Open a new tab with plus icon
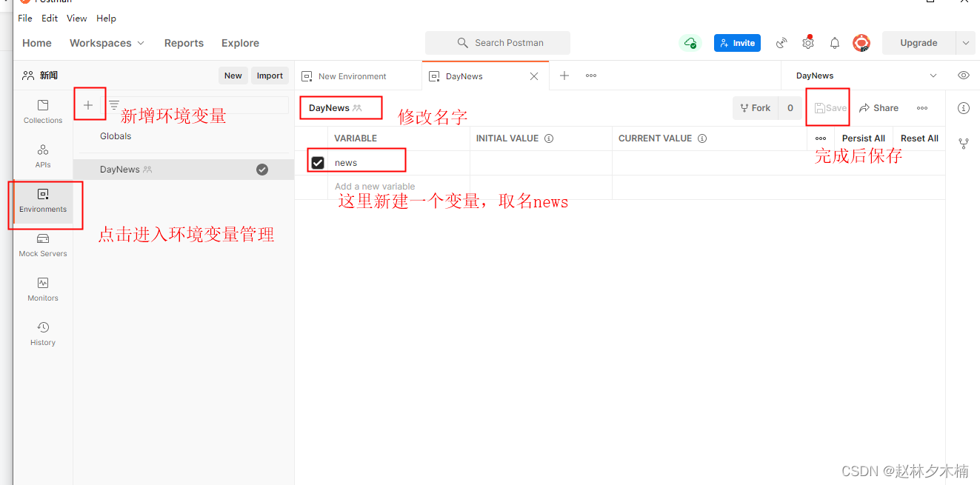Viewport: 980px width, 485px height. tap(564, 76)
